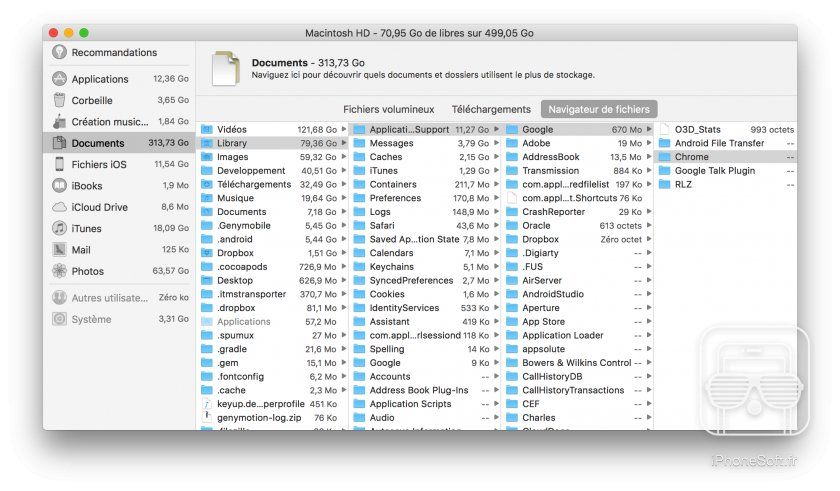This screenshot has width=840, height=491.
Task: Click the large Documents header icon
Action: pyautogui.click(x=226, y=69)
